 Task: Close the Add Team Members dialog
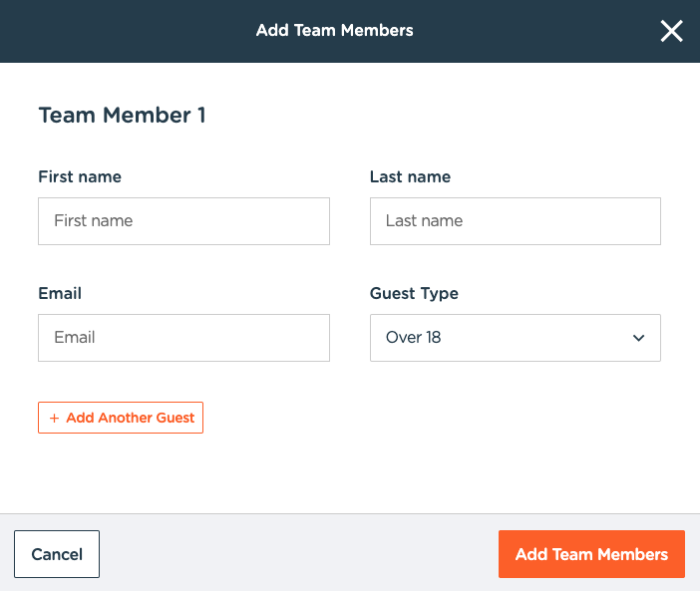[671, 31]
